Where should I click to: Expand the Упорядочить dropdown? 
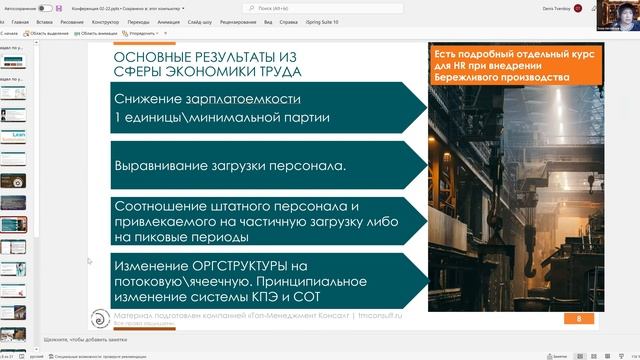pyautogui.click(x=140, y=33)
